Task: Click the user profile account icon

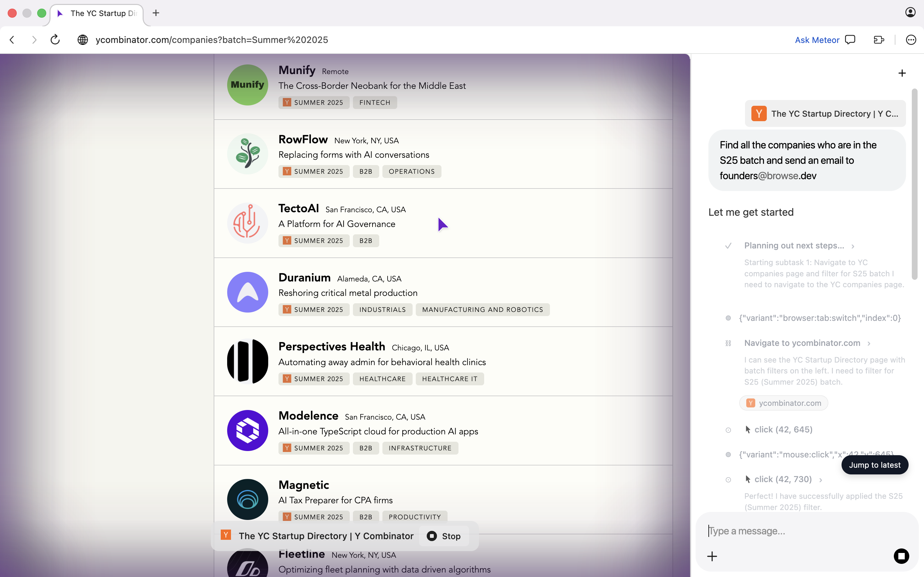Action: pos(910,13)
